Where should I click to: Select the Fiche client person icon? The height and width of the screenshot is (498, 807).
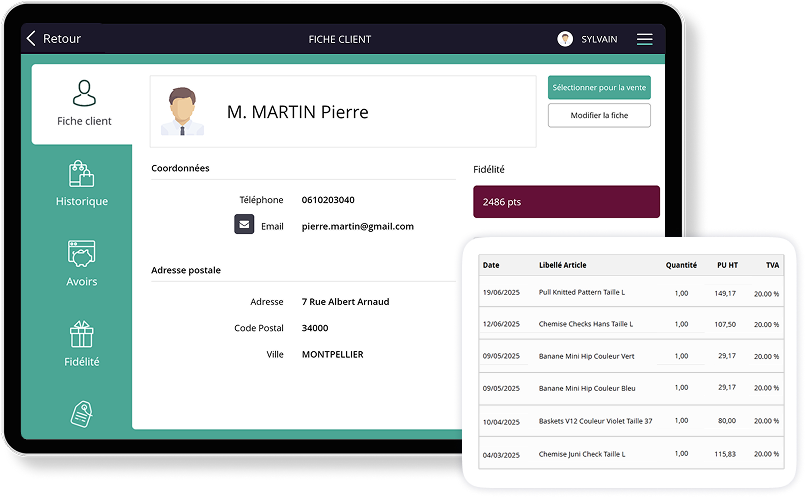pyautogui.click(x=84, y=93)
